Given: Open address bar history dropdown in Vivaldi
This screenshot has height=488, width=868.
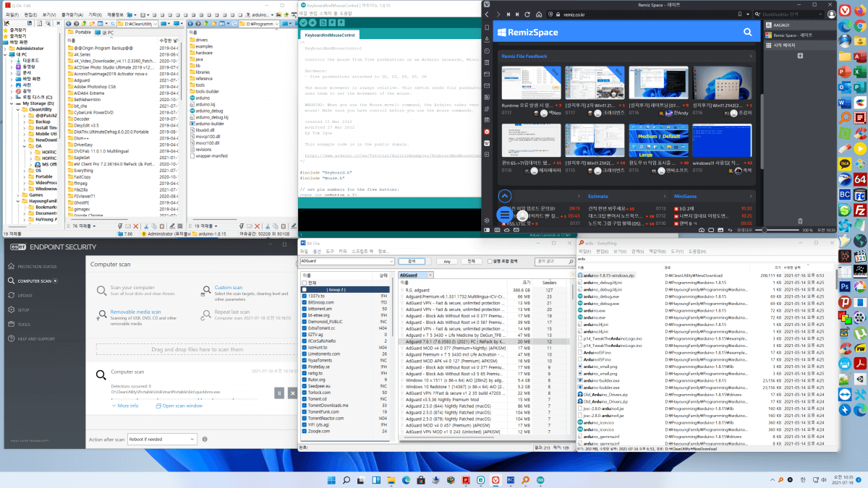Looking at the screenshot, I should [x=748, y=14].
